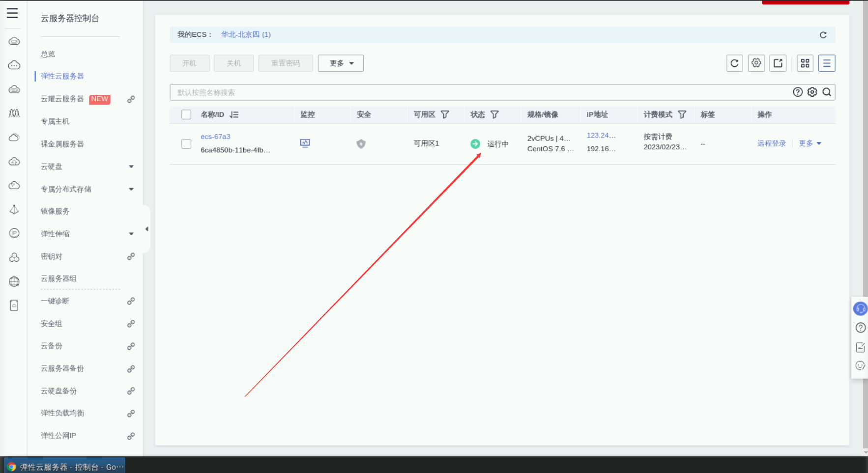Open 裸金属服务器 in sidebar

coord(62,144)
